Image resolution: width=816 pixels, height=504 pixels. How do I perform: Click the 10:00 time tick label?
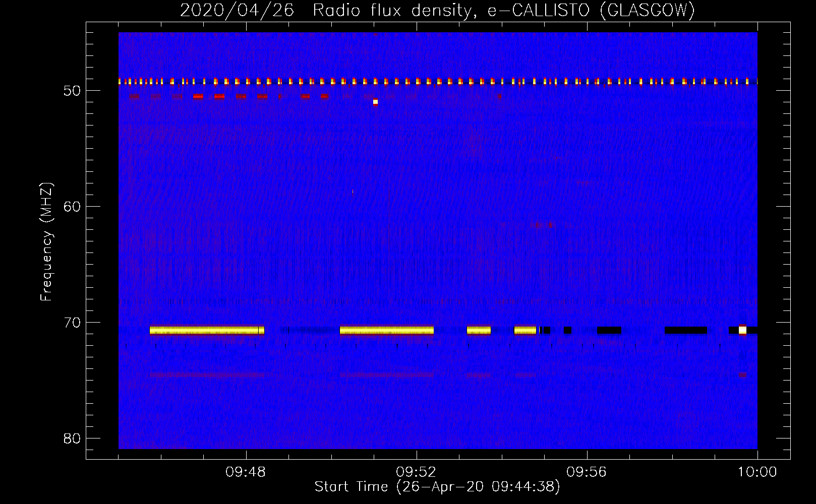click(x=757, y=473)
